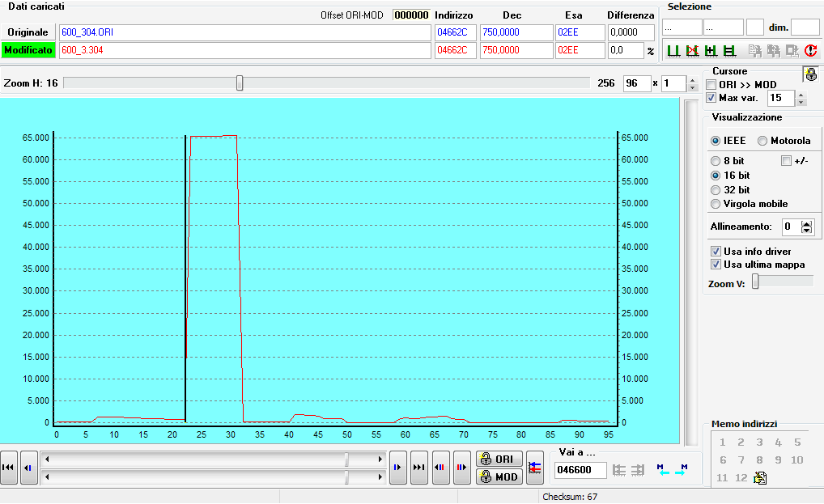The image size is (824, 504).
Task: Click the grayed copy selection icon
Action: 754,50
